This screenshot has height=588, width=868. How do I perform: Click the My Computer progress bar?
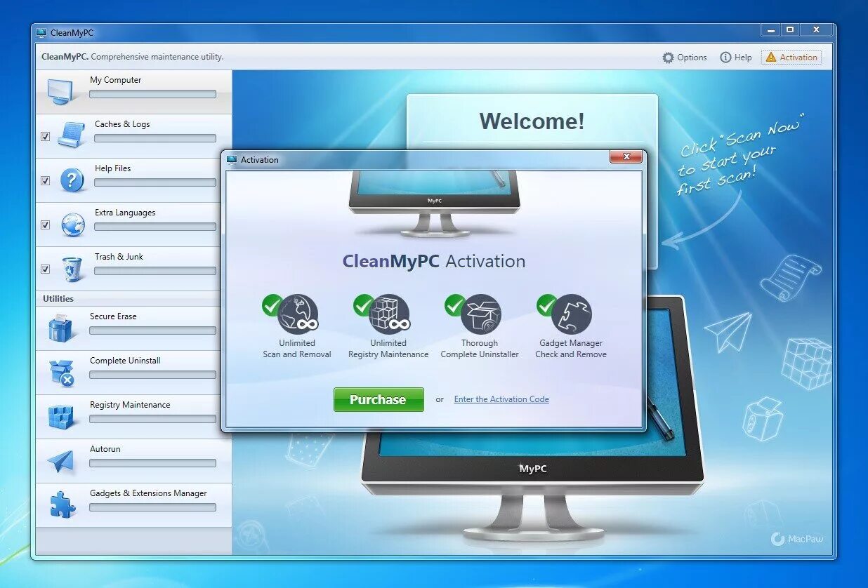[152, 94]
